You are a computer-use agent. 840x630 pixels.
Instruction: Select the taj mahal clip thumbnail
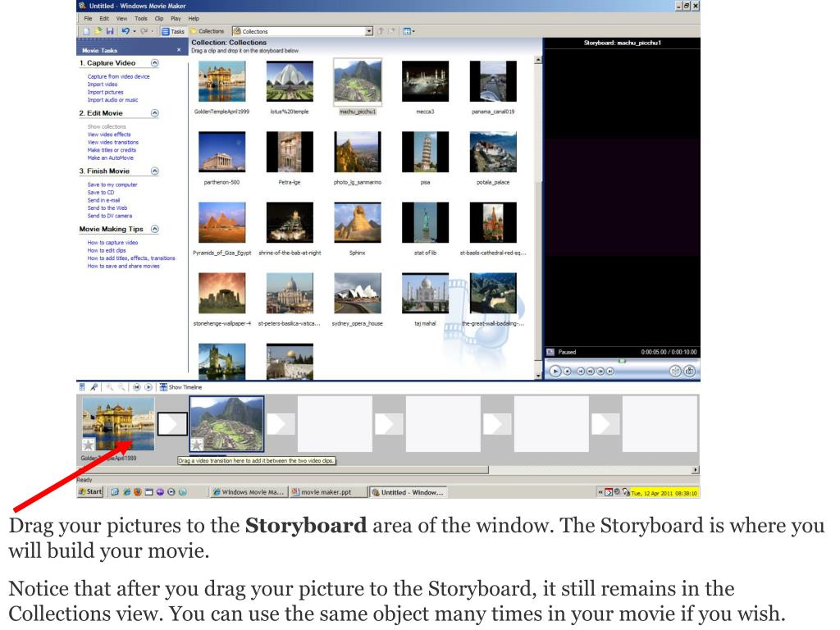[426, 294]
